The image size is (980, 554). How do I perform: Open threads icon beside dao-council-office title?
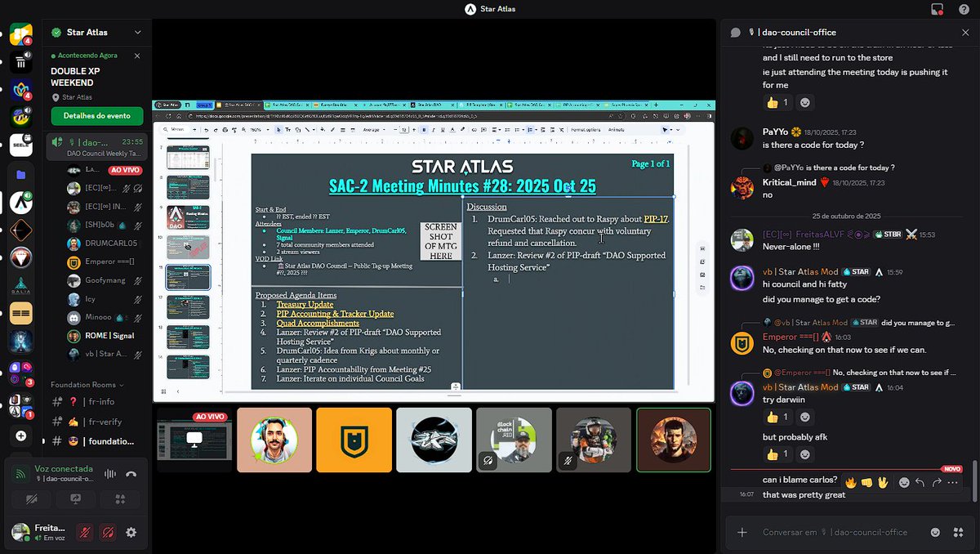click(x=735, y=33)
